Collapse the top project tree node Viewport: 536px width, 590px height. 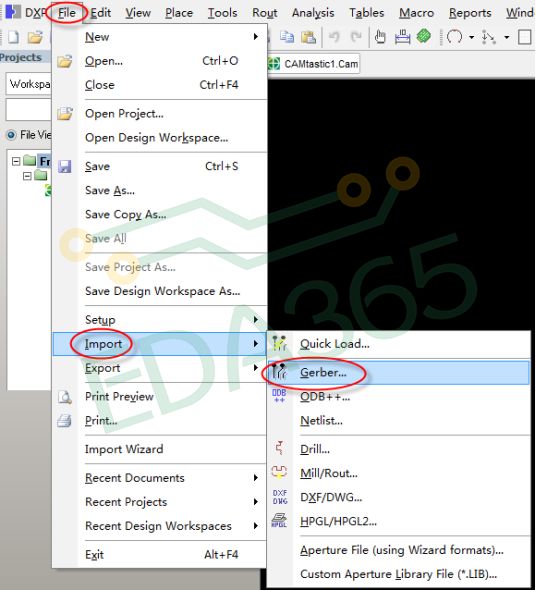(16, 161)
